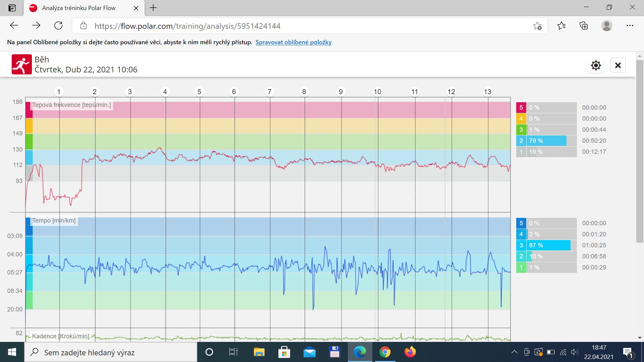This screenshot has height=362, width=644.
Task: Click pace zone 3 bar showing 87 %
Action: tap(546, 245)
